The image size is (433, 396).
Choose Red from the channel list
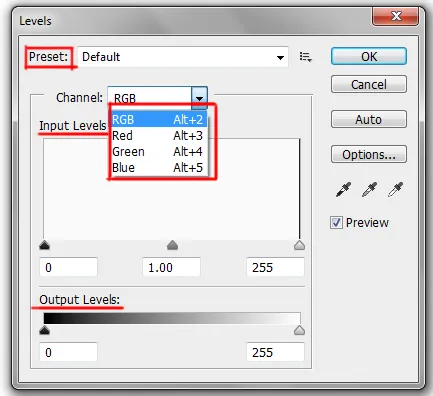point(157,136)
